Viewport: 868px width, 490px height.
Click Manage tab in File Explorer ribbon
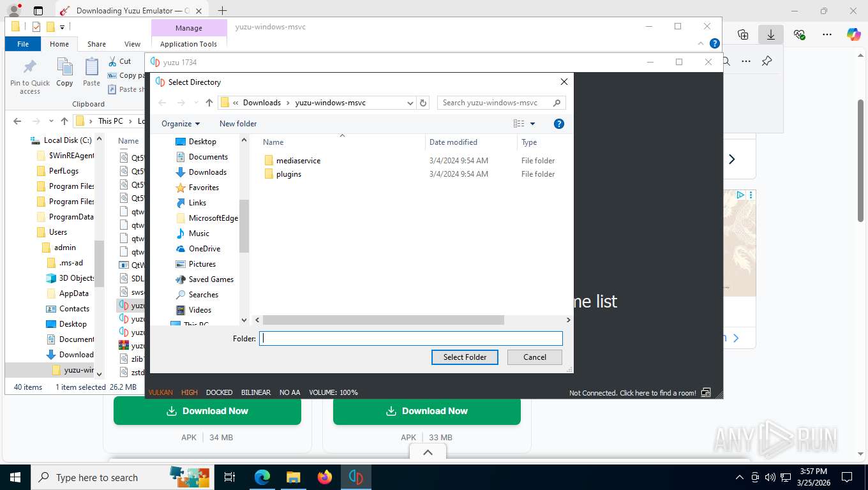[x=189, y=28]
